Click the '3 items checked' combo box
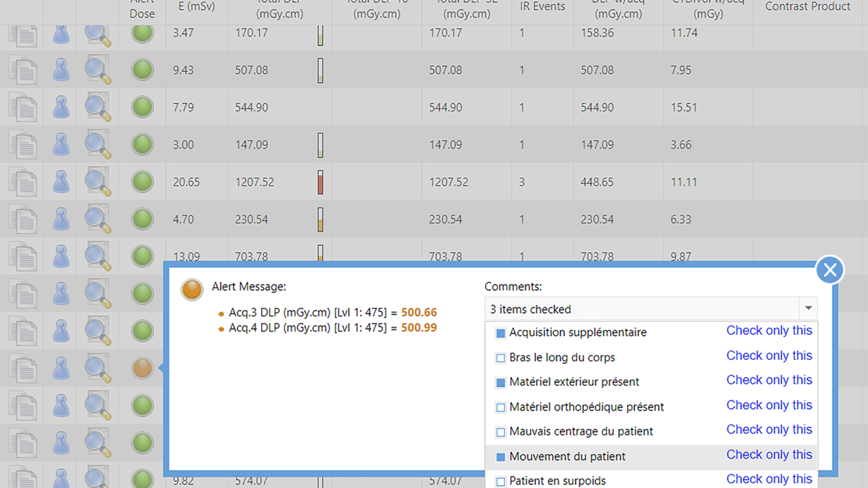Screen dimensions: 868x488 pyautogui.click(x=644, y=309)
